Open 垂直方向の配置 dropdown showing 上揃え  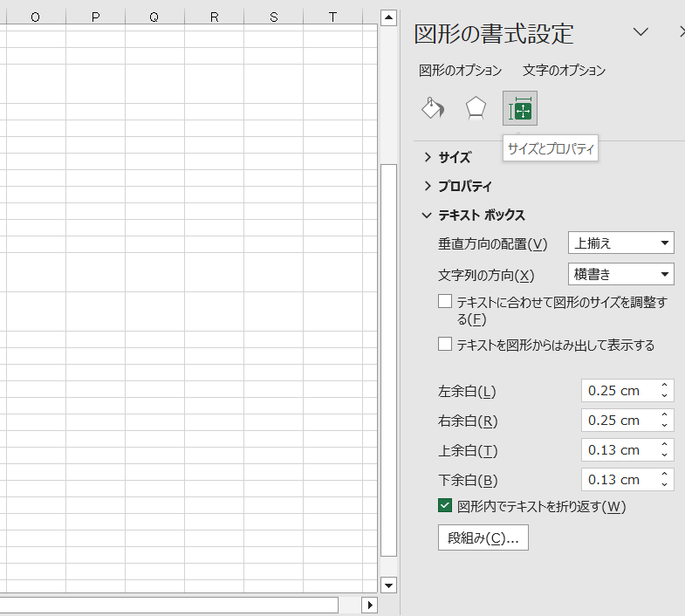pyautogui.click(x=620, y=243)
